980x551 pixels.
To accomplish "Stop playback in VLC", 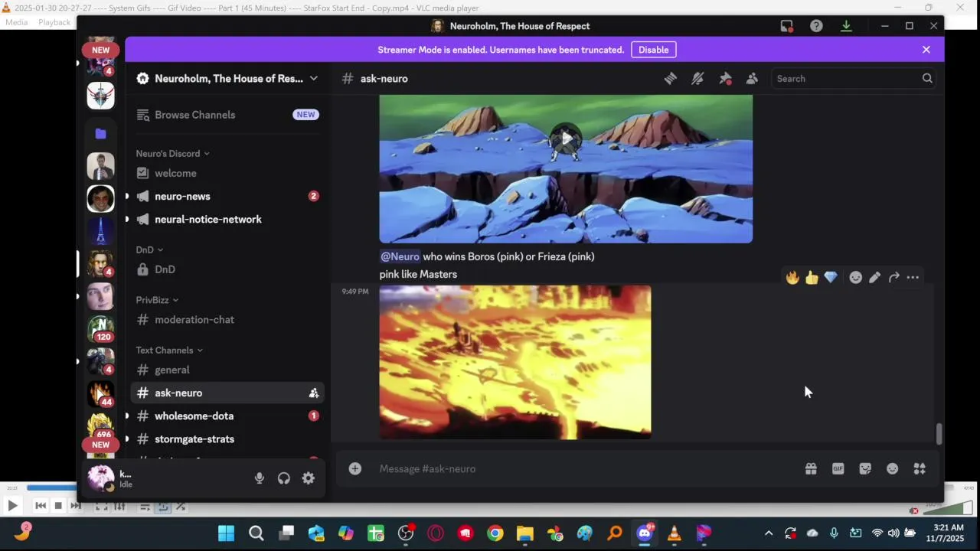I will (x=58, y=505).
